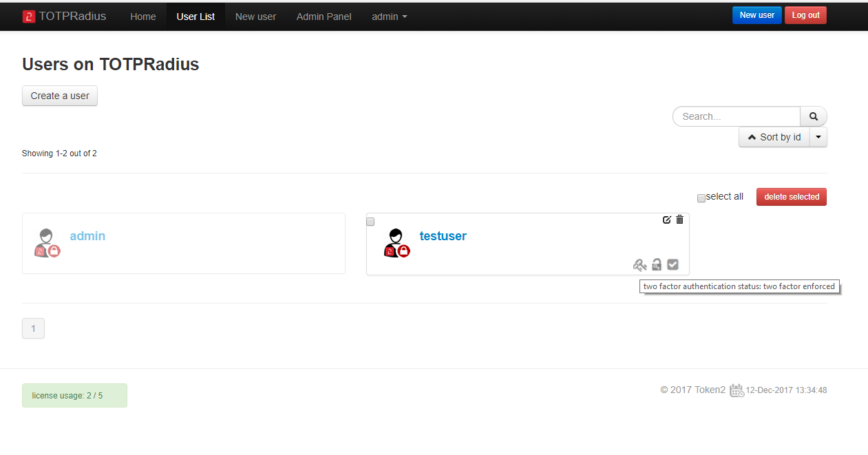Check the select all checkbox
Viewport: 868px width, 455px height.
701,198
